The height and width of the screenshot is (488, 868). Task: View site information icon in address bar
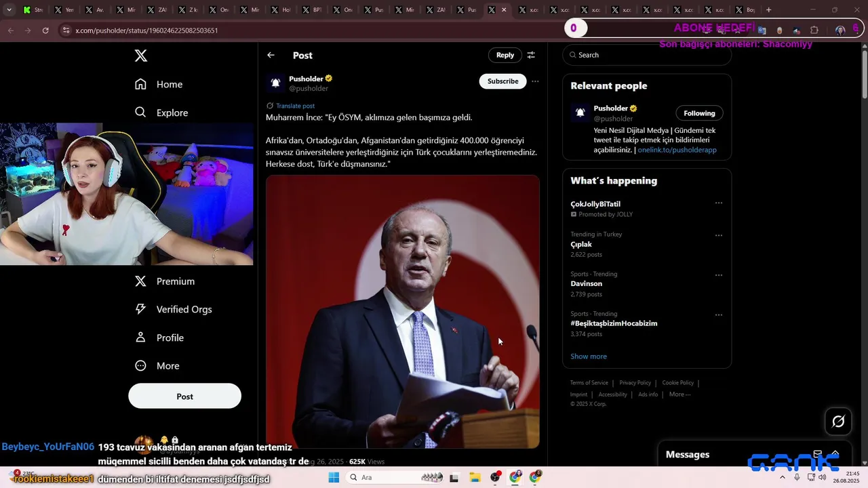pyautogui.click(x=66, y=30)
